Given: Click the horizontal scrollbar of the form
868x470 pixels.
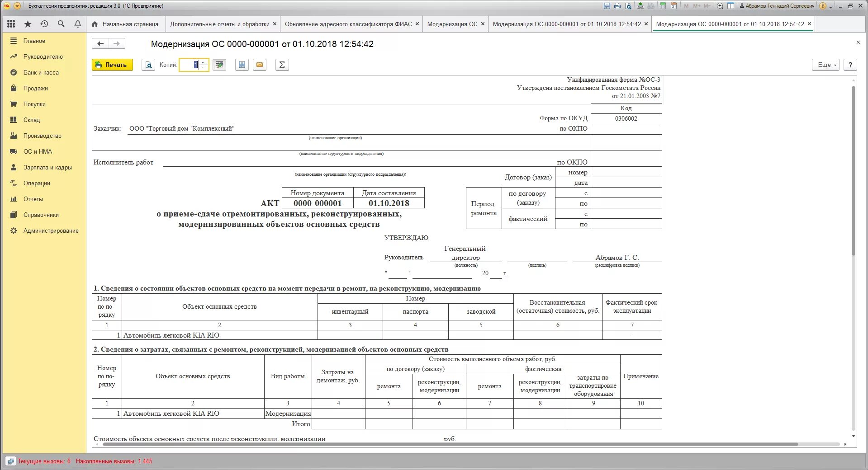Looking at the screenshot, I should (x=450, y=444).
